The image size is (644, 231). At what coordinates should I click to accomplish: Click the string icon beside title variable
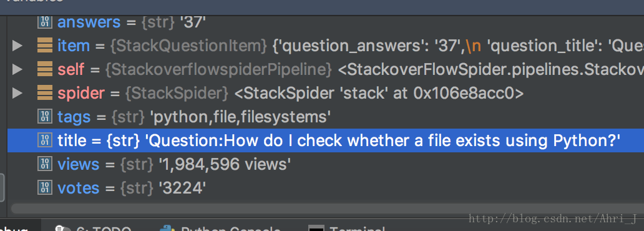45,140
